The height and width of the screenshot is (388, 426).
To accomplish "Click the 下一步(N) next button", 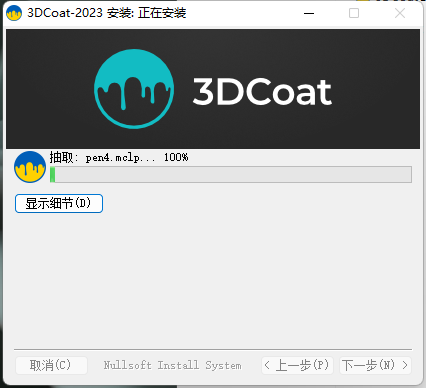I will pyautogui.click(x=375, y=365).
